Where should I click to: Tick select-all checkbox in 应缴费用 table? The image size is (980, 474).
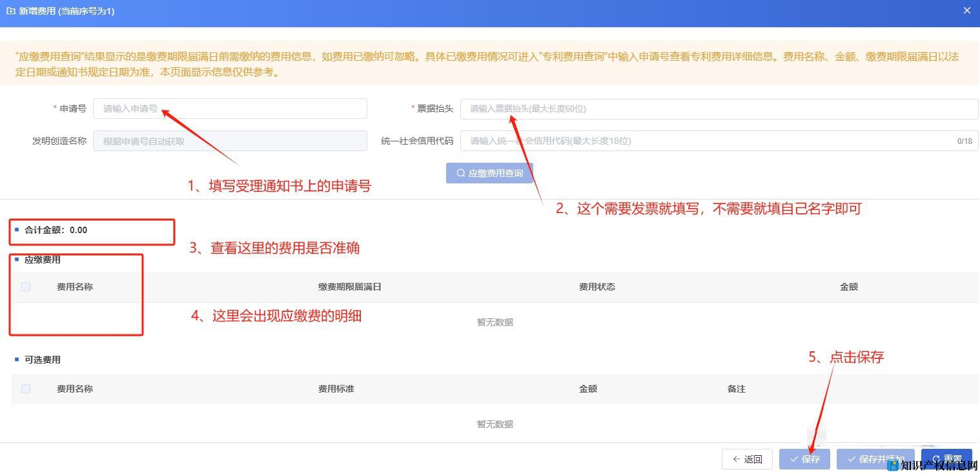point(26,287)
